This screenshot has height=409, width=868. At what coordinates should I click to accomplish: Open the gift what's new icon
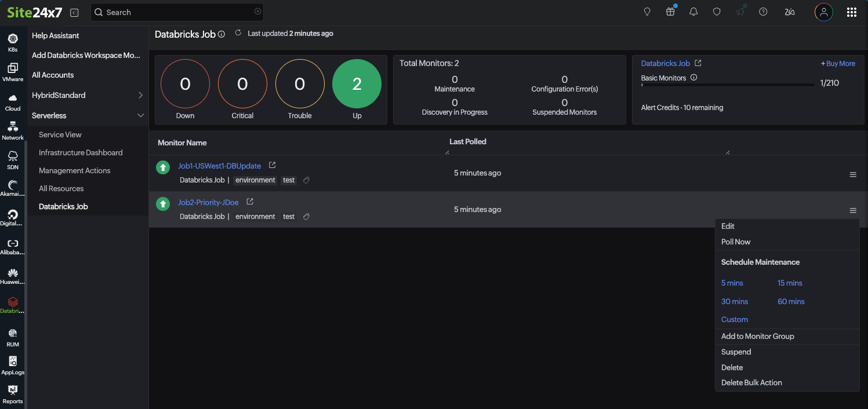point(670,12)
